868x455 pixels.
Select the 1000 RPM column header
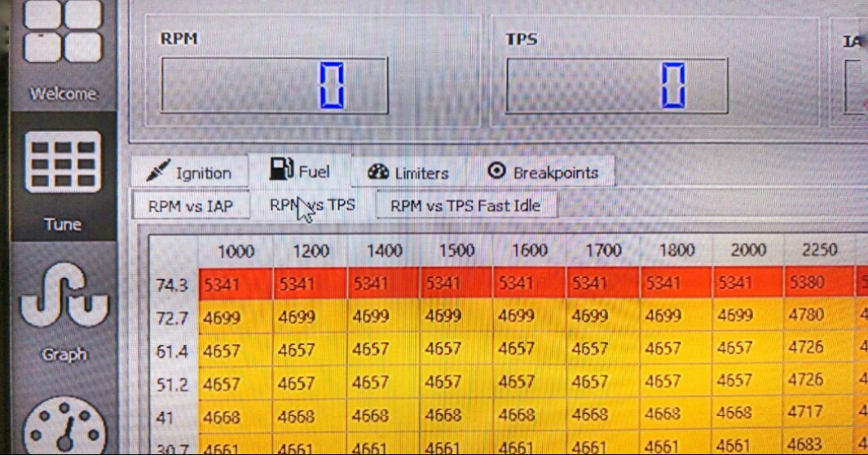point(236,251)
